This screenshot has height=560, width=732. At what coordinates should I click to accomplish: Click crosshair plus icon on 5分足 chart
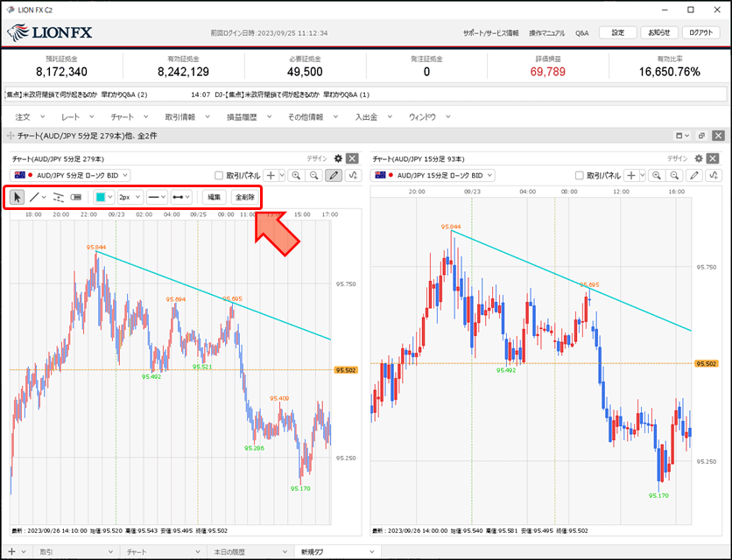click(x=271, y=176)
